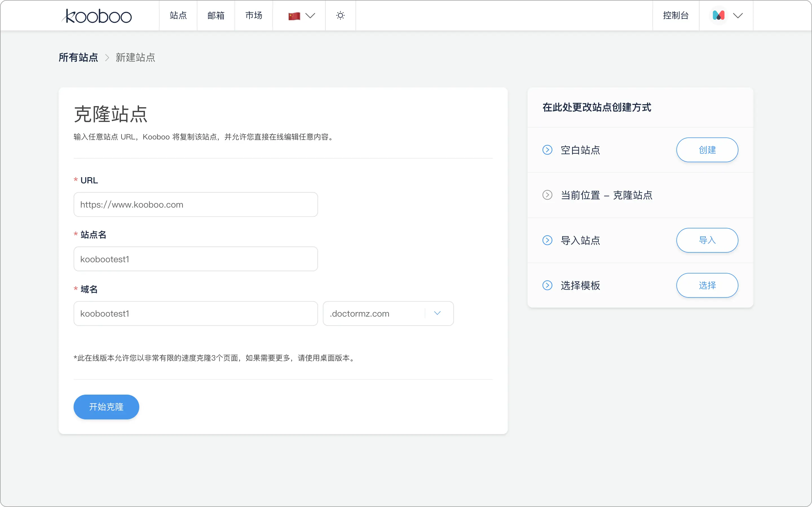Open the 市场 menu item

click(253, 15)
